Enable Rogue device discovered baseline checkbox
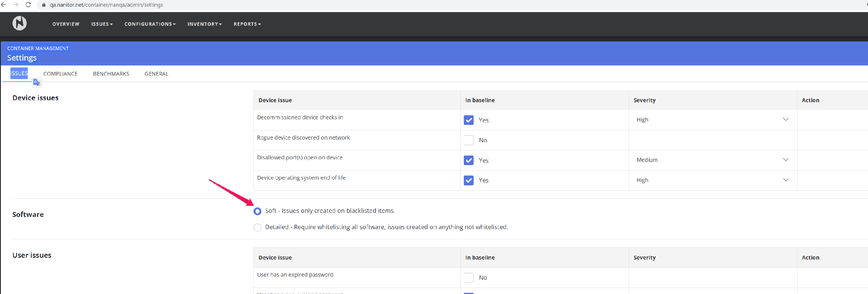This screenshot has height=294, width=868. 468,140
